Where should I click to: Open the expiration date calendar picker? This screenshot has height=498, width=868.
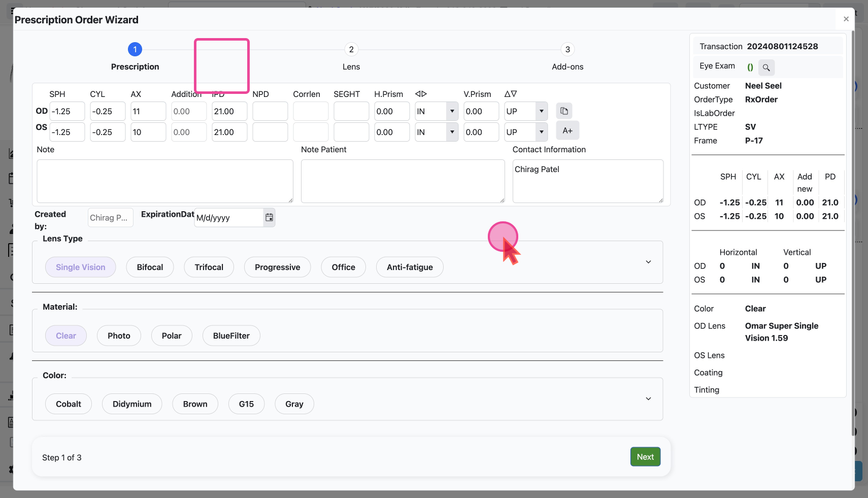pos(269,218)
